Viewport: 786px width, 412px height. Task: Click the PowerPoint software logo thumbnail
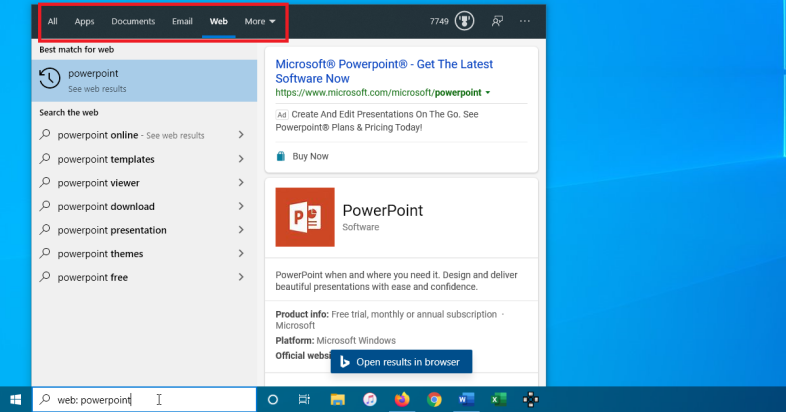pyautogui.click(x=305, y=217)
